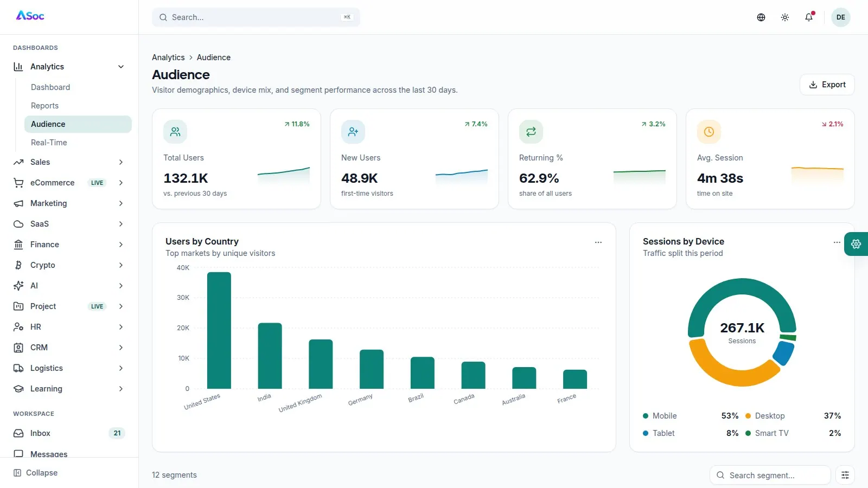Image resolution: width=868 pixels, height=488 pixels.
Task: Click the ASoc logo
Action: click(x=30, y=16)
